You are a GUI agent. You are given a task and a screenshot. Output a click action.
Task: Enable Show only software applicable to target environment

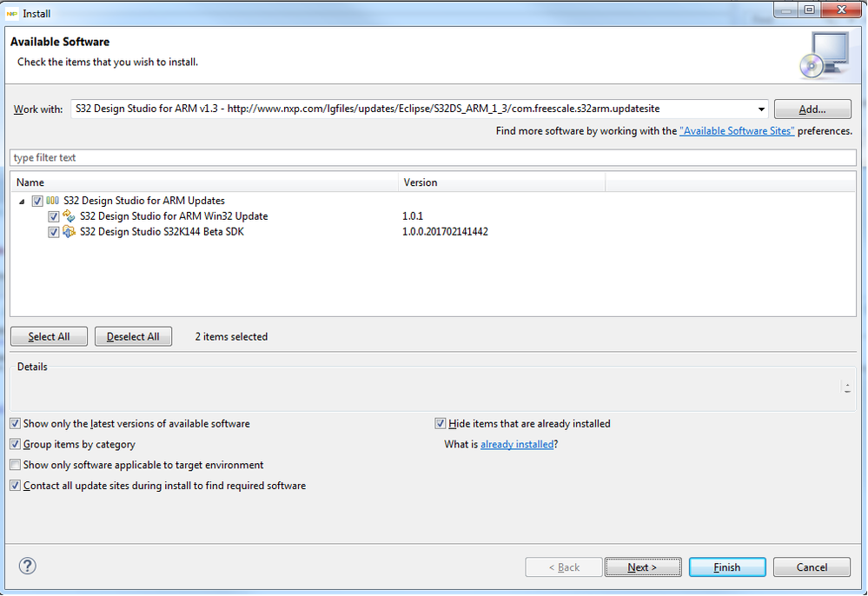click(16, 464)
